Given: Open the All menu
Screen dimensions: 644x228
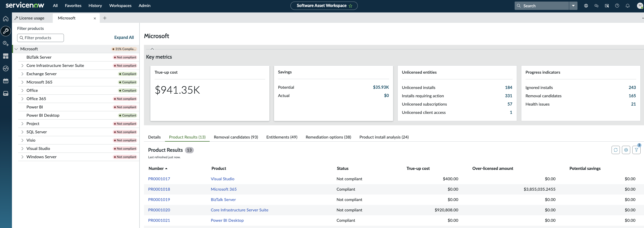Looking at the screenshot, I should (55, 5).
